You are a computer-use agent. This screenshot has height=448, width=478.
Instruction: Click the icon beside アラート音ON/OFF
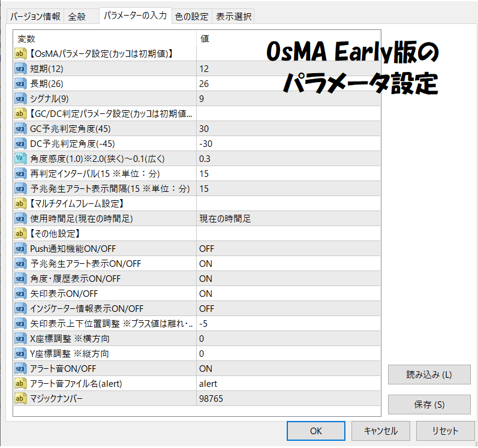point(20,369)
